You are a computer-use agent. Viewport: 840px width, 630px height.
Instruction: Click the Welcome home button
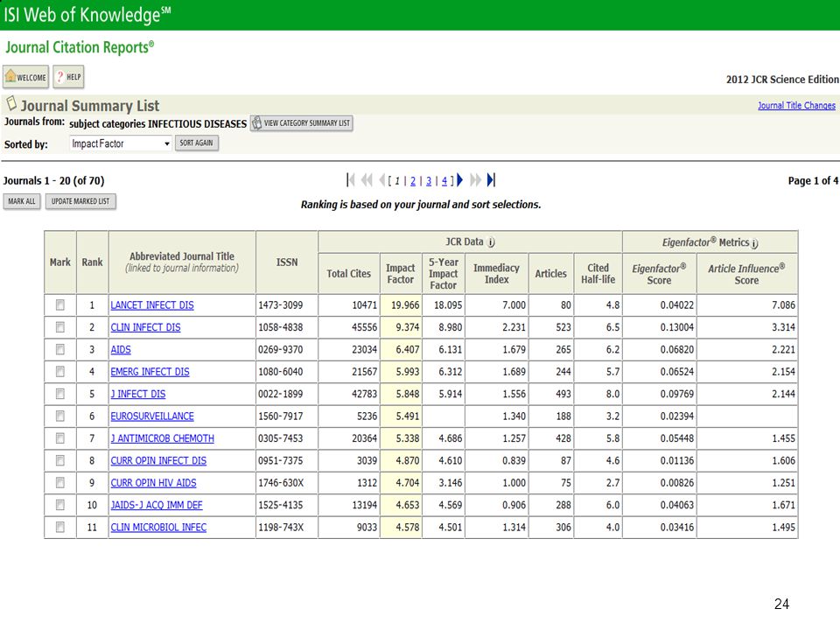(25, 77)
